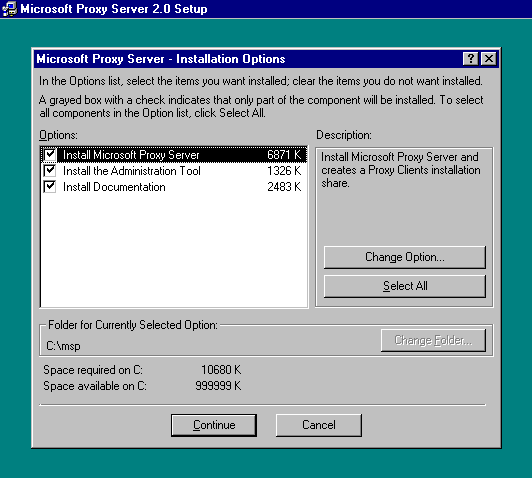Open the Change Option... dialog
The width and height of the screenshot is (532, 478).
point(405,257)
